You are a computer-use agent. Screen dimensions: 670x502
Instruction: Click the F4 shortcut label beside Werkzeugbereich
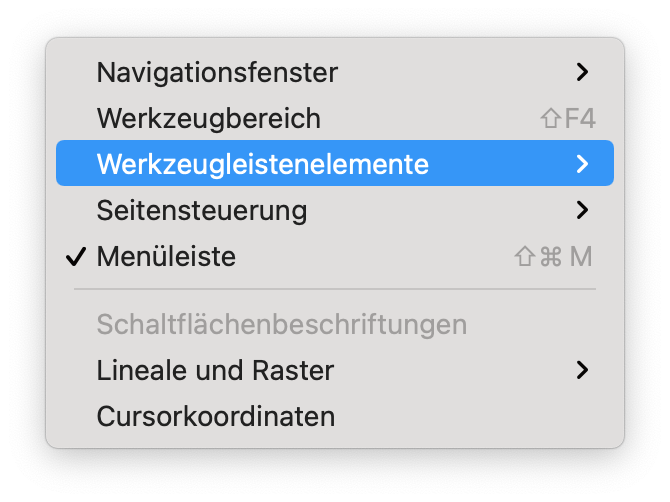580,118
